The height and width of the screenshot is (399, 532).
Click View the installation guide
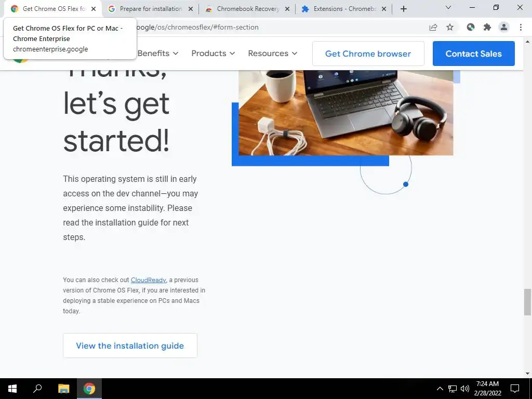click(130, 345)
